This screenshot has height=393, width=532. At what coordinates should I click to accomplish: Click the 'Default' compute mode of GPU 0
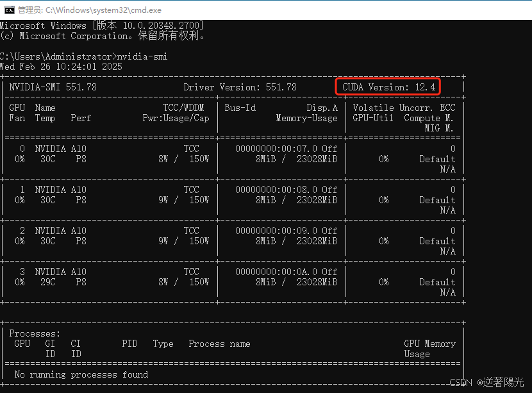437,159
